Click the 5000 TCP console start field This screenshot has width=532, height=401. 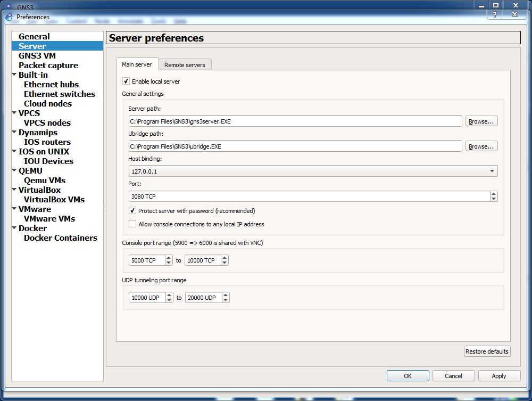coord(147,260)
